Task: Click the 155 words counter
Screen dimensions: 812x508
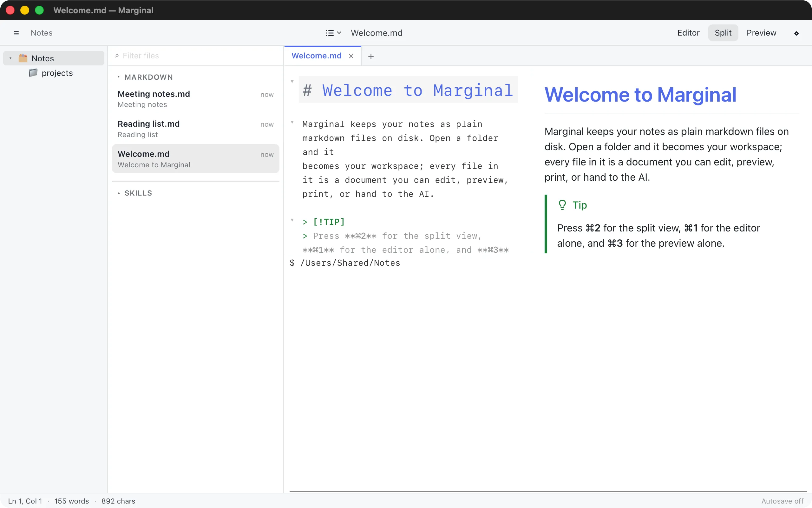Action: [71, 501]
